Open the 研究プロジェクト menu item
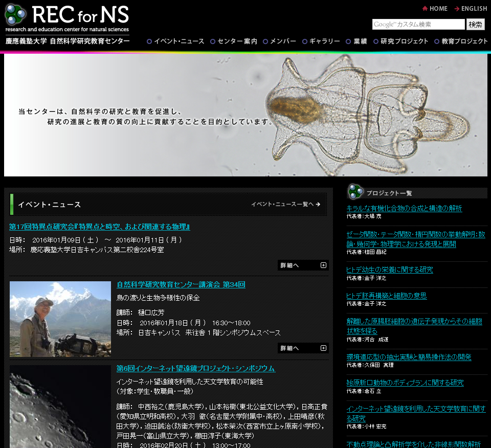Image resolution: width=491 pixels, height=448 pixels. (401, 41)
